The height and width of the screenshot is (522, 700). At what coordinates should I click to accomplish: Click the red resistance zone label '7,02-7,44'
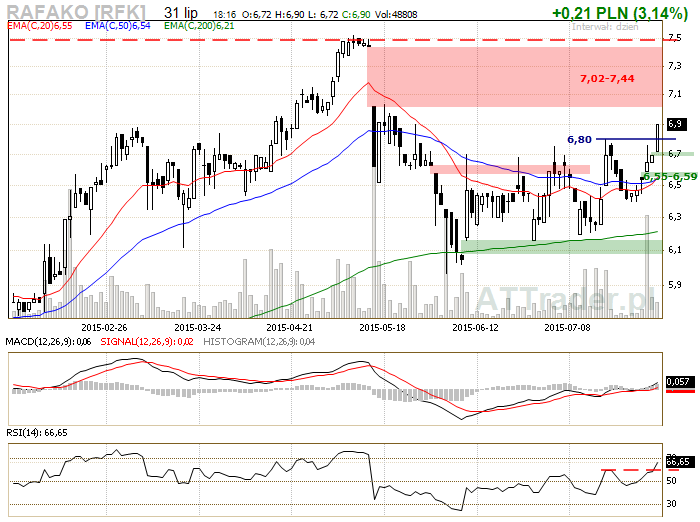click(607, 79)
